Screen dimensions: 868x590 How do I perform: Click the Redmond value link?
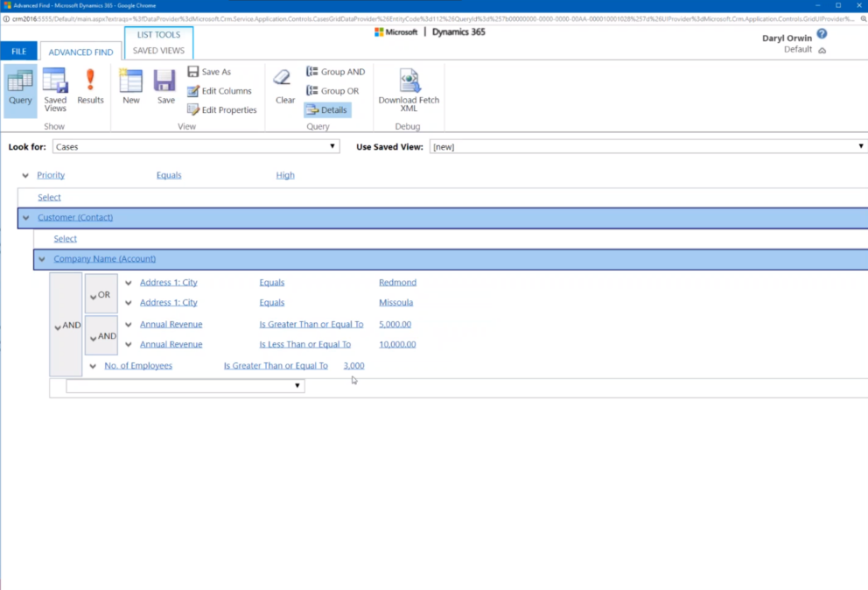tap(397, 283)
